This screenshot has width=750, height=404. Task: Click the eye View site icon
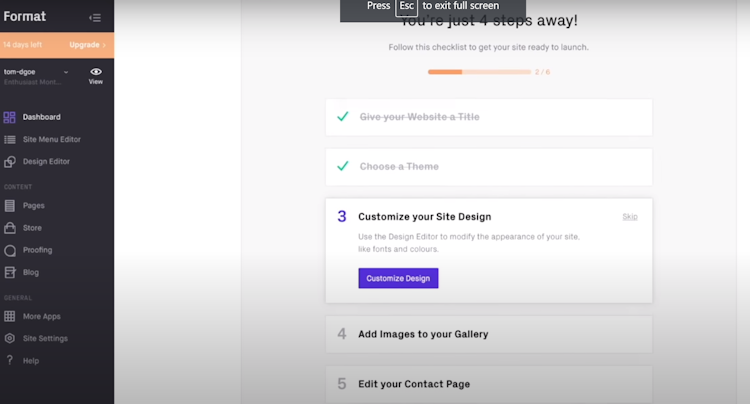tap(96, 72)
